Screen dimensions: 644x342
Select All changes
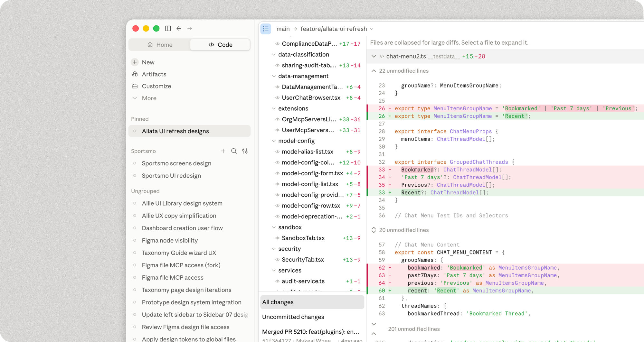click(312, 302)
